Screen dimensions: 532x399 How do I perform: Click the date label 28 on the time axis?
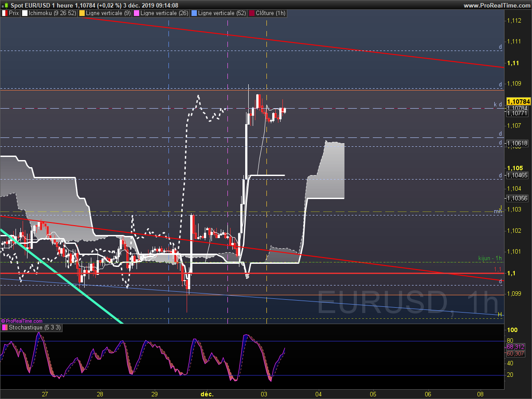tap(100, 394)
